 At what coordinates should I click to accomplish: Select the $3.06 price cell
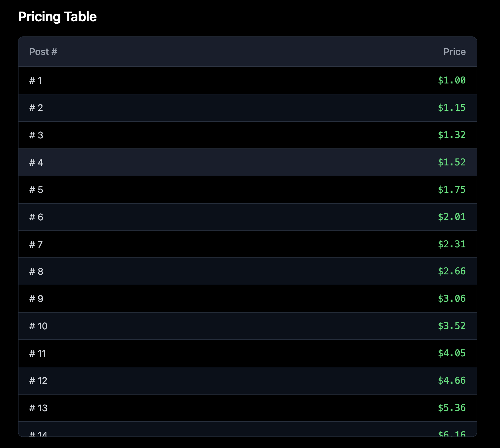pos(452,299)
